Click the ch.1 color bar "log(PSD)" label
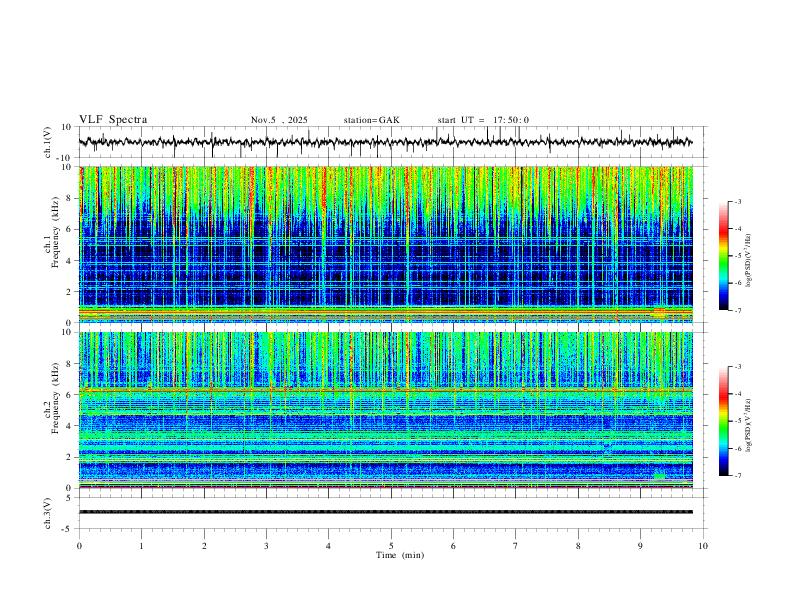792x612 pixels. click(x=749, y=261)
